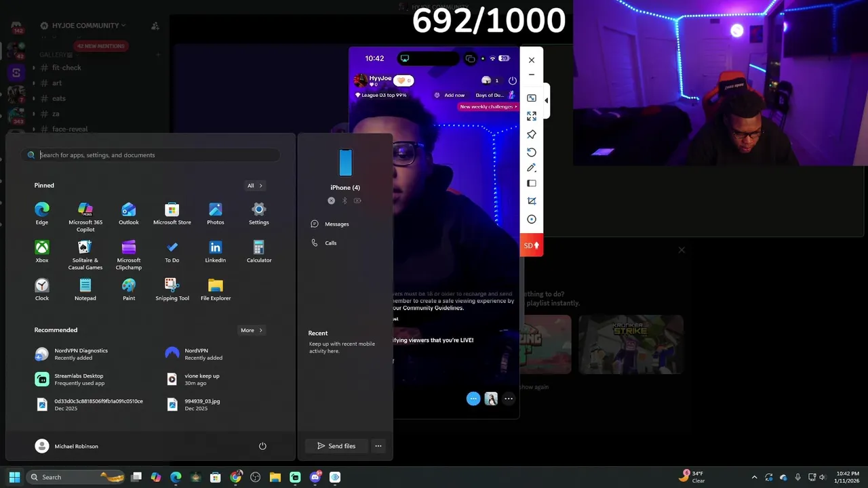Click record circle icon in mirror toolbar
868x488 pixels.
coord(532,220)
